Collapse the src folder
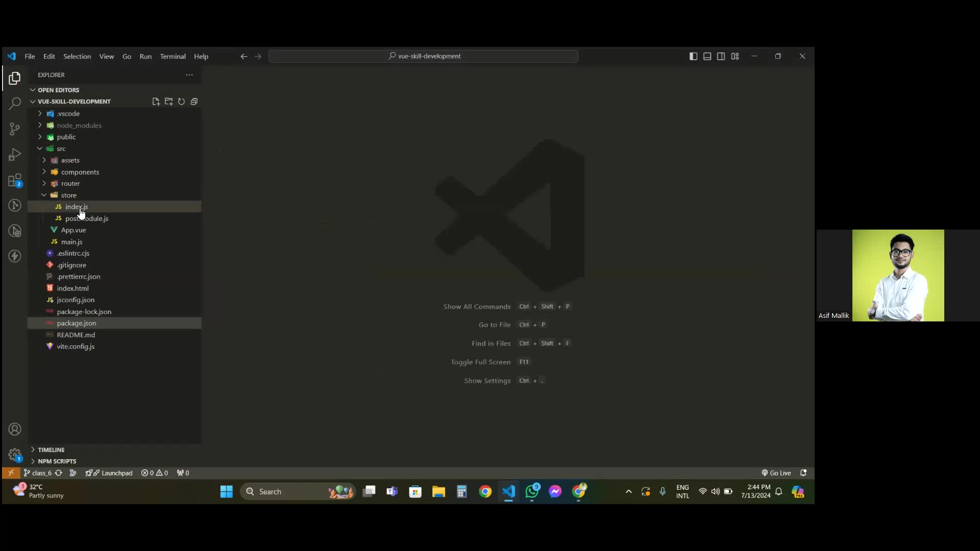The image size is (980, 551). click(114, 149)
